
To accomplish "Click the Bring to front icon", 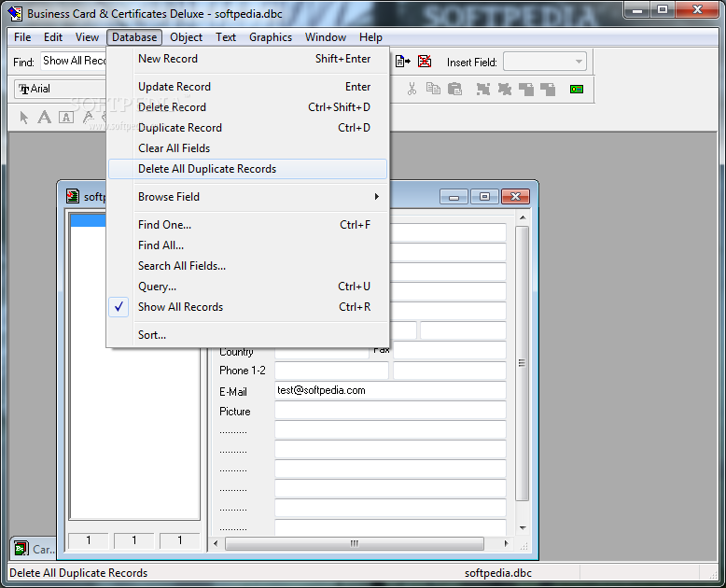I will click(x=526, y=89).
